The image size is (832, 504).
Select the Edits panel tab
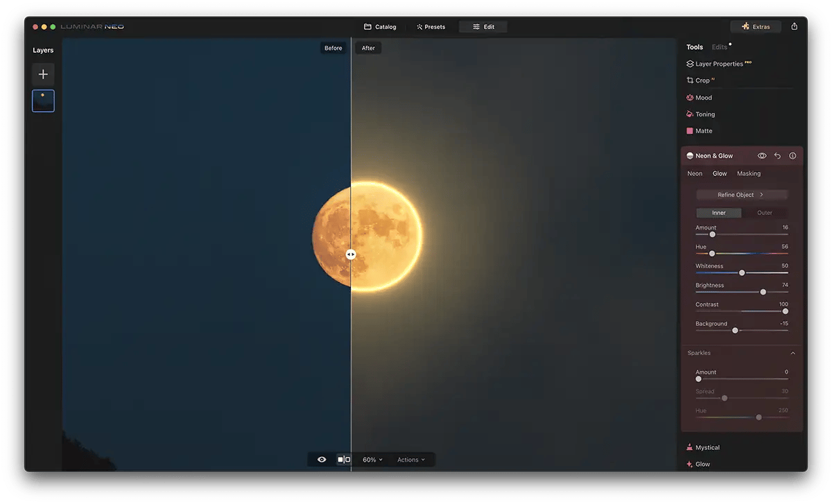click(720, 47)
